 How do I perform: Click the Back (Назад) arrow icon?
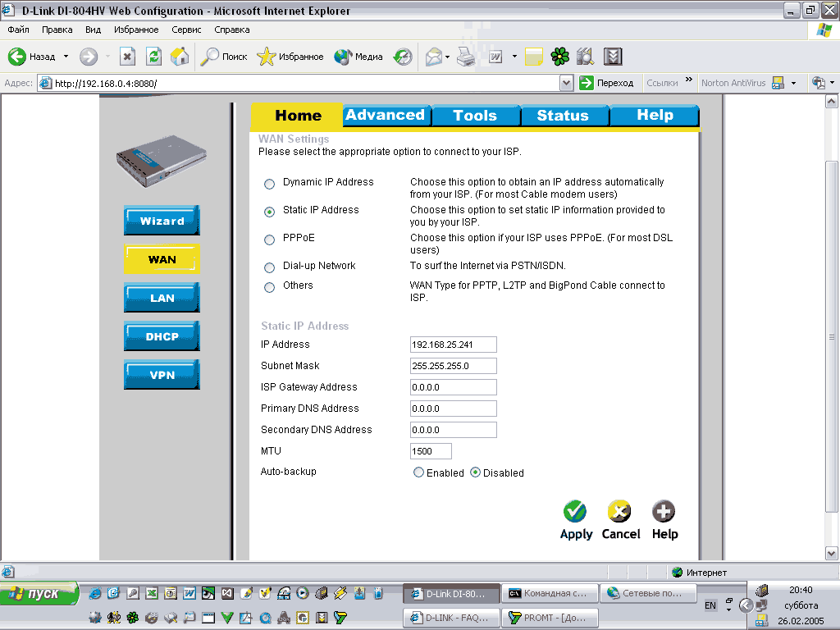17,57
